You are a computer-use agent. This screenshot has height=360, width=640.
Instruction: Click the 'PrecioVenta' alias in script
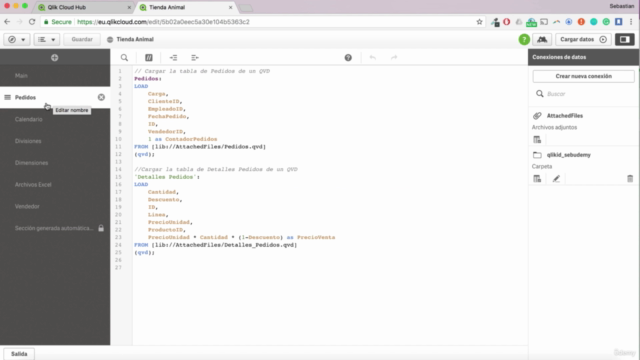tap(316, 238)
